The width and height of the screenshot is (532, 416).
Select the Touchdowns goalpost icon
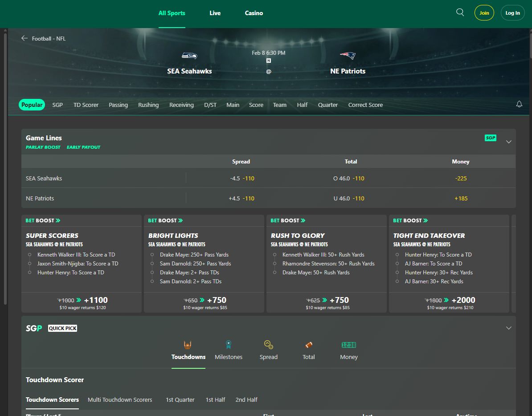(x=188, y=345)
